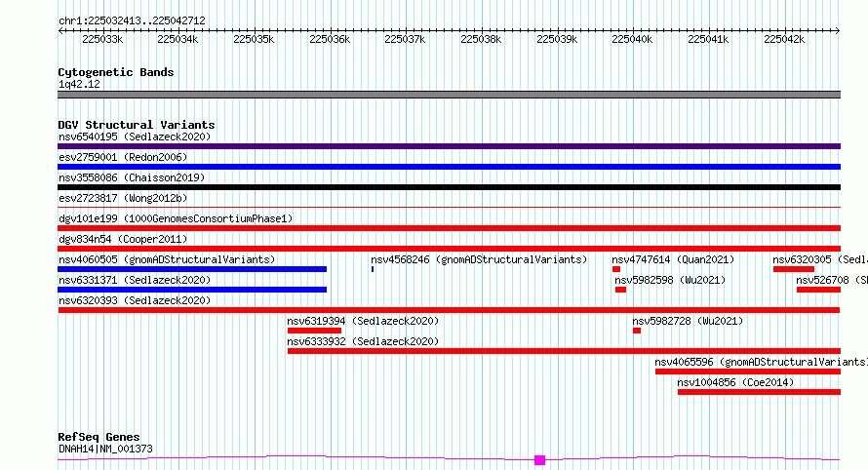Click the red bar under nsv6333932
Image resolution: width=868 pixels, height=470 pixels.
(x=564, y=351)
